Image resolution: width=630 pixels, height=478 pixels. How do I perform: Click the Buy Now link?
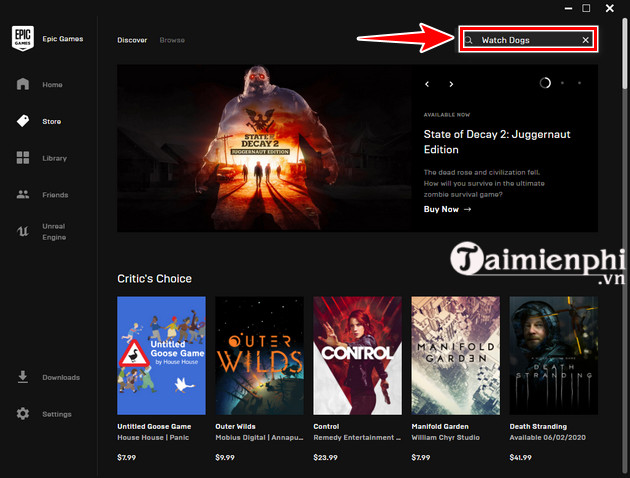(447, 209)
